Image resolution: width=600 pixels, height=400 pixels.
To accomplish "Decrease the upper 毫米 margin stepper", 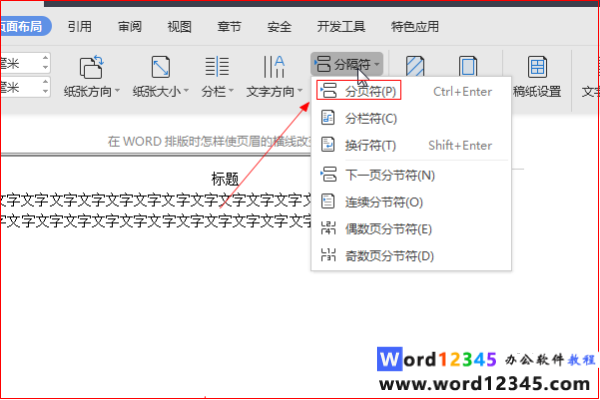I will [46, 67].
